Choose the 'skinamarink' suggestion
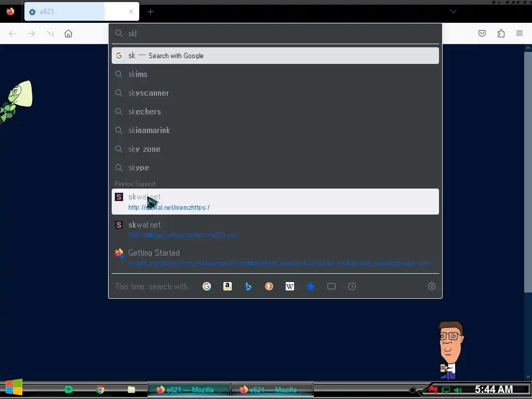 (275, 130)
